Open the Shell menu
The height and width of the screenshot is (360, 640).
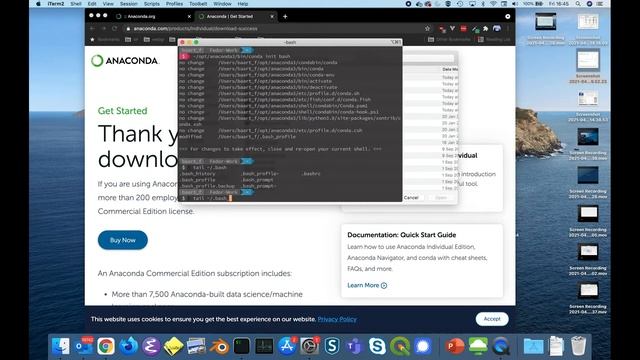pos(76,4)
